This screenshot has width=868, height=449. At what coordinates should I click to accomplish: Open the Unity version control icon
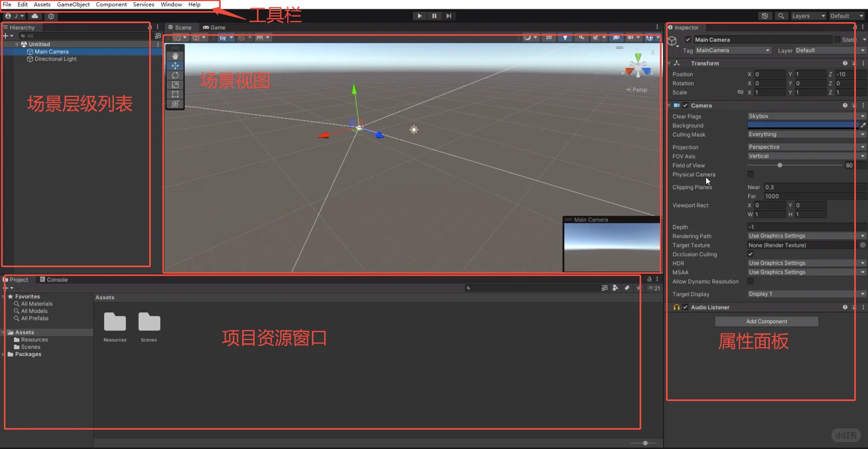(51, 16)
